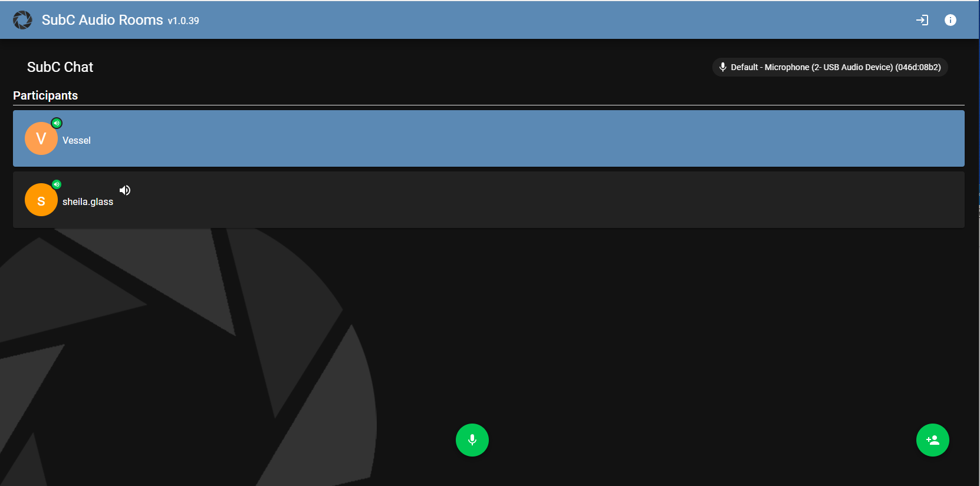Screen dimensions: 980x486
Task: Mute sheila.glass using the speaker icon
Action: (125, 190)
